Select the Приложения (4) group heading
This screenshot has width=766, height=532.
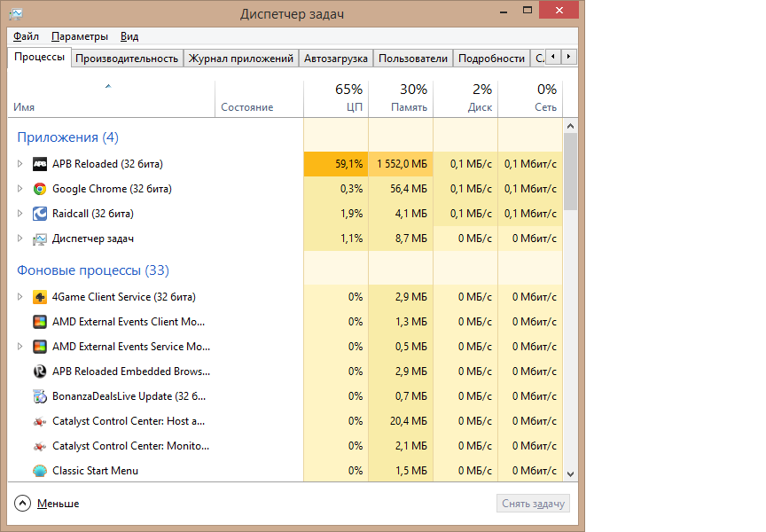point(68,137)
